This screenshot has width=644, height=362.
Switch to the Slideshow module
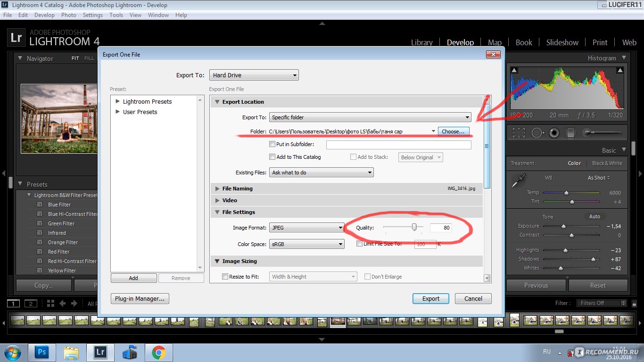562,42
